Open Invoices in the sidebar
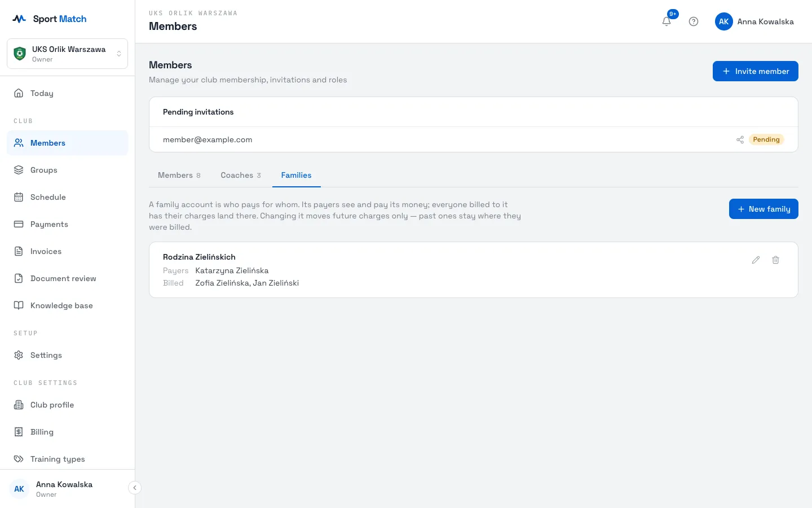Screen dimensions: 812x508 pos(67,251)
